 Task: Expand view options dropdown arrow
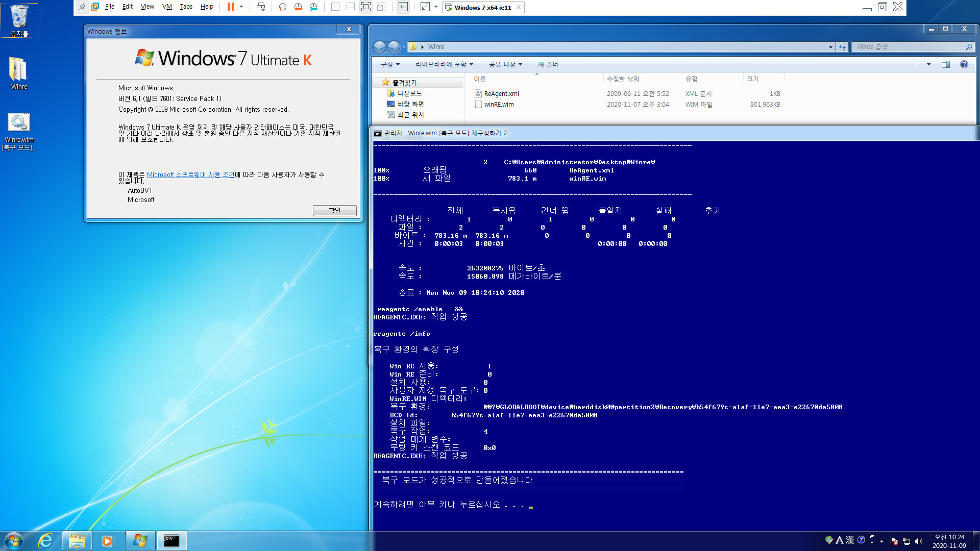tap(928, 64)
